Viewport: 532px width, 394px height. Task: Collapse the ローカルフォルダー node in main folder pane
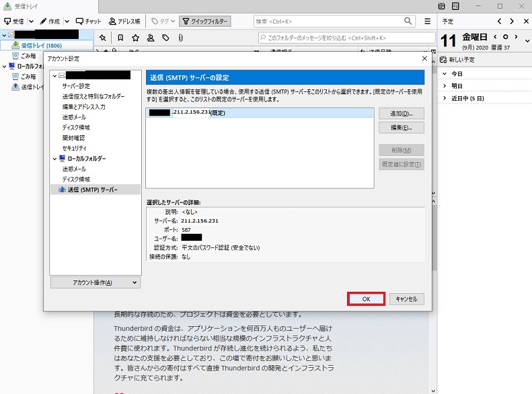[4, 67]
